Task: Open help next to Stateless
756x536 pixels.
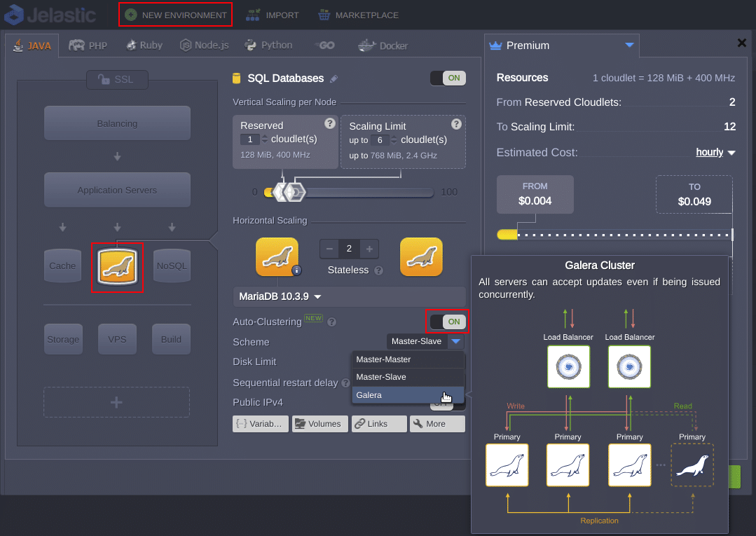Action: coord(379,270)
